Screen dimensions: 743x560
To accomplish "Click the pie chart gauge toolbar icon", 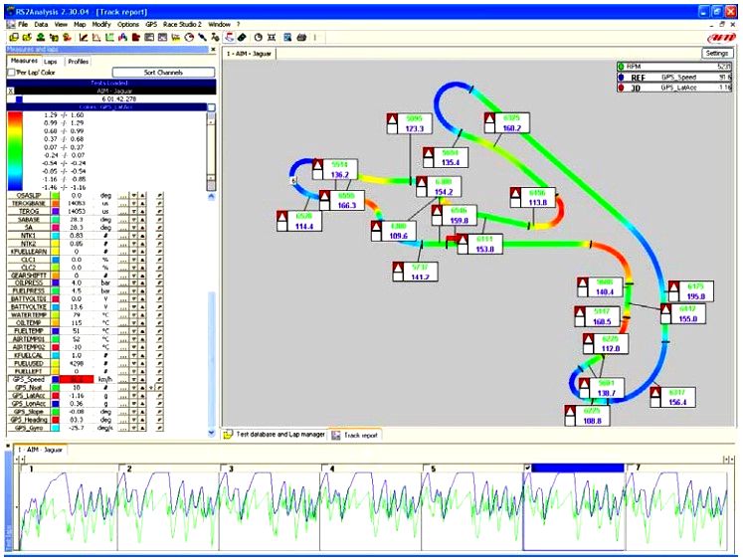I will [187, 36].
